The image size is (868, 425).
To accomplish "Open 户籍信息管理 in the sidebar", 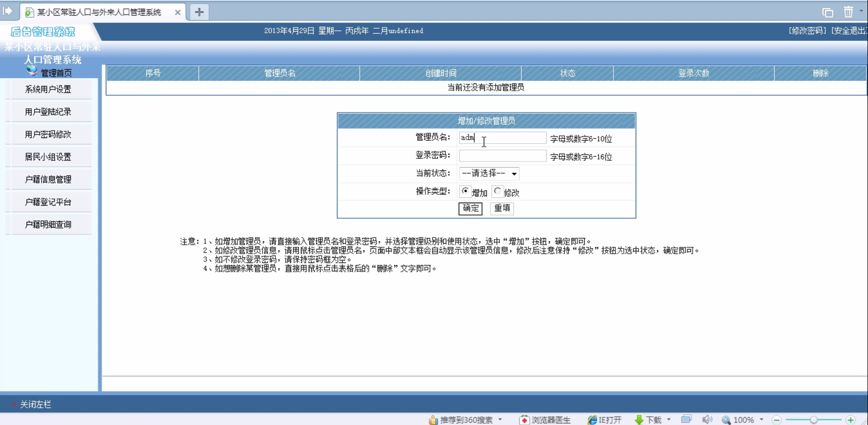I will [x=48, y=179].
